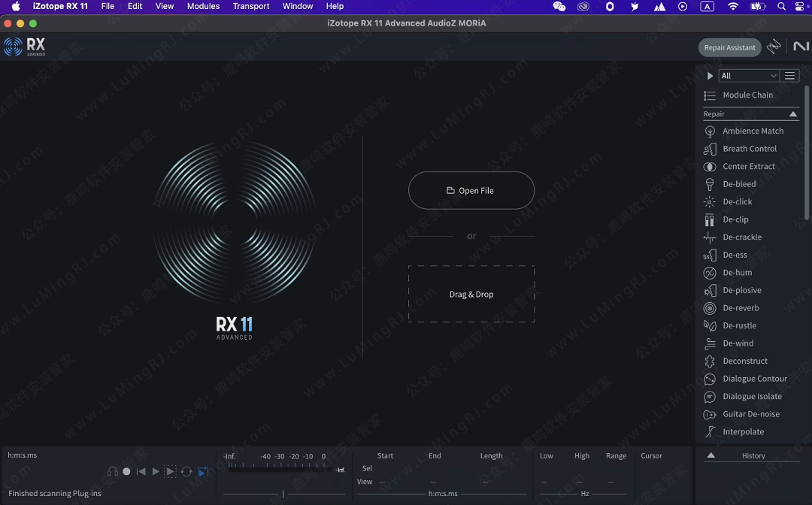Viewport: 812px width, 505px height.
Task: Open the De-click module
Action: (x=737, y=201)
